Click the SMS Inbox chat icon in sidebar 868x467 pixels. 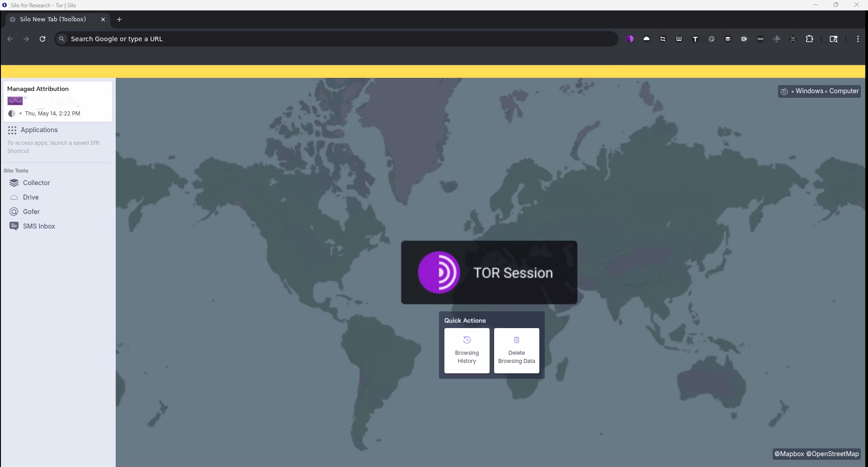pyautogui.click(x=14, y=226)
